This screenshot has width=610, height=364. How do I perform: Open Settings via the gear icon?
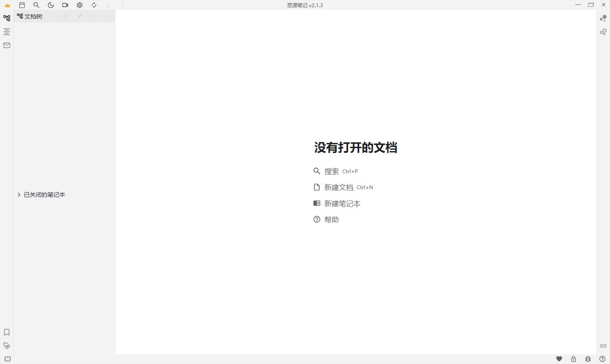[x=80, y=5]
